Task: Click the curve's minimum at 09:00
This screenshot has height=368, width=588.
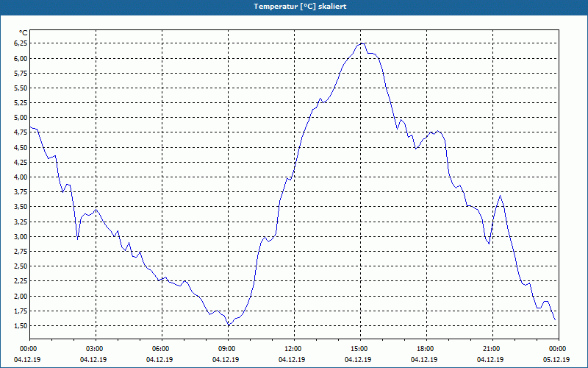Action: point(229,324)
